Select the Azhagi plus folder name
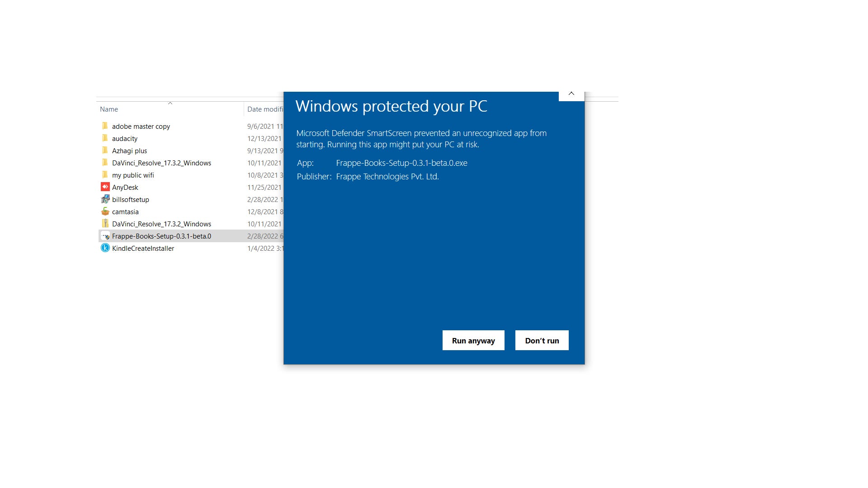This screenshot has height=488, width=868. point(129,151)
